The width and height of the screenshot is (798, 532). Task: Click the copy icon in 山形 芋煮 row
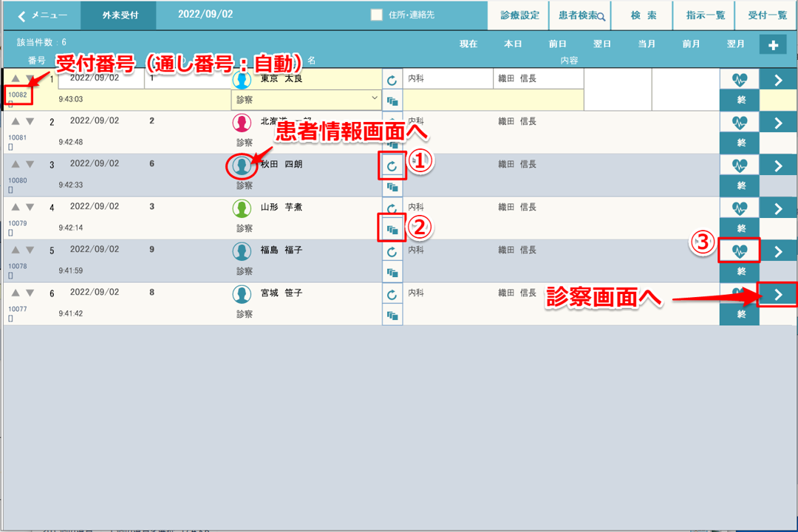pos(392,230)
